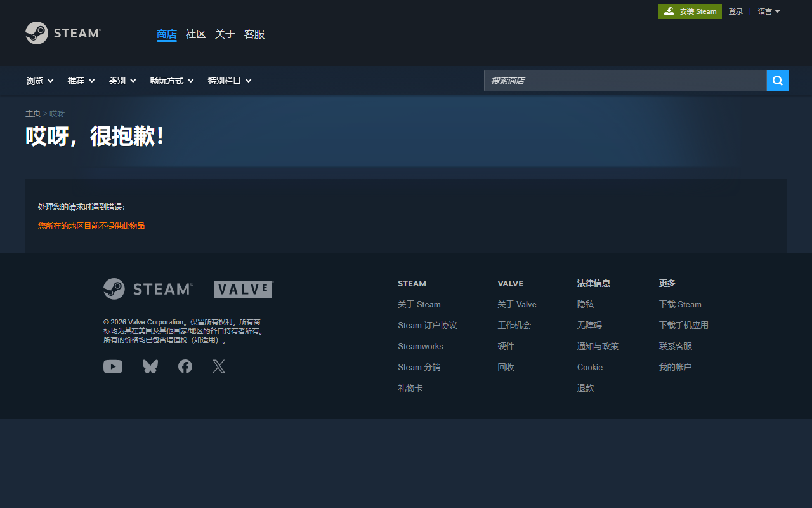Image resolution: width=812 pixels, height=508 pixels.
Task: Expand the 浏览 browse menu
Action: pyautogui.click(x=40, y=81)
